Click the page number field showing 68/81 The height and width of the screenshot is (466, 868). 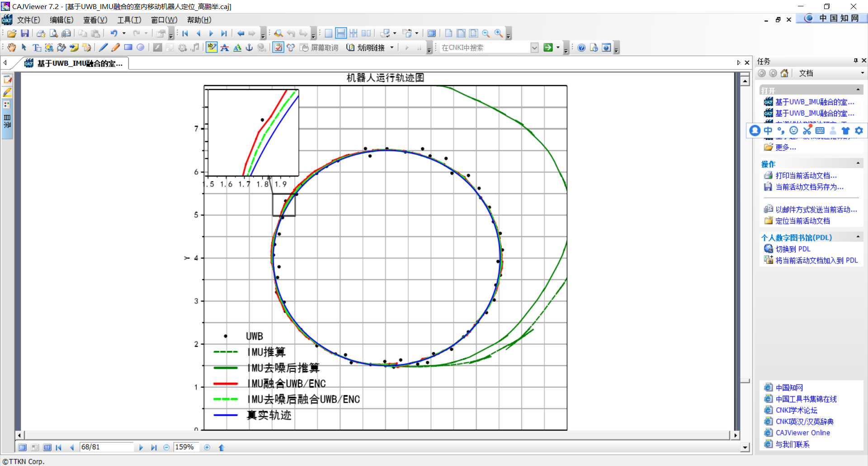point(107,447)
